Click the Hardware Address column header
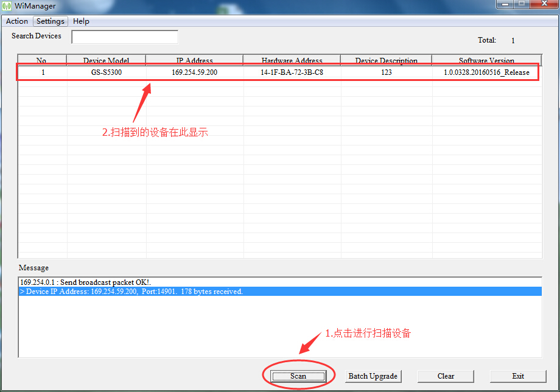560x392 pixels. [292, 60]
